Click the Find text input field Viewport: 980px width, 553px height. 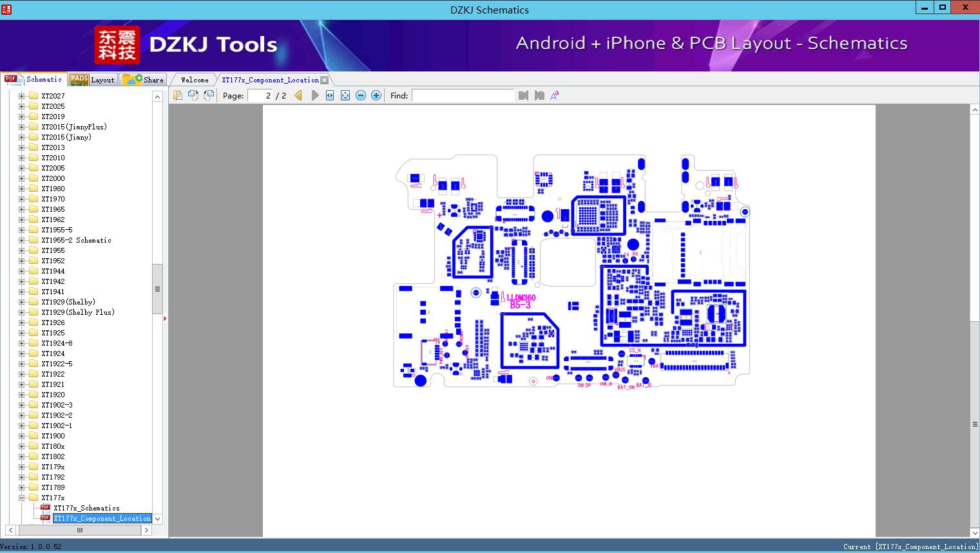pos(463,95)
